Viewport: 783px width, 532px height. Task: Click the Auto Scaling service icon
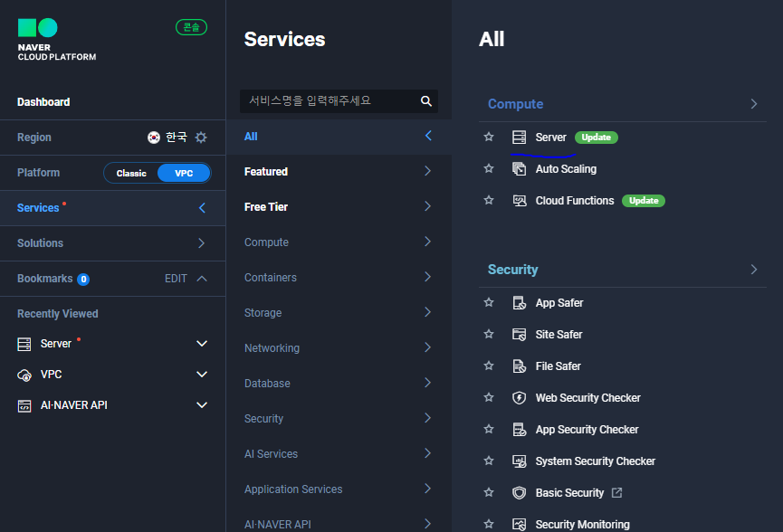pyautogui.click(x=520, y=168)
